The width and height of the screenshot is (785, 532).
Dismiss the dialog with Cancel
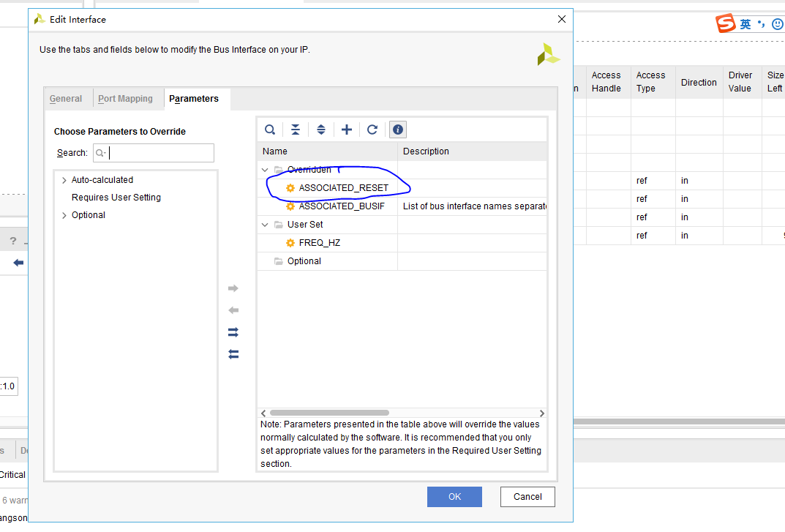tap(527, 497)
